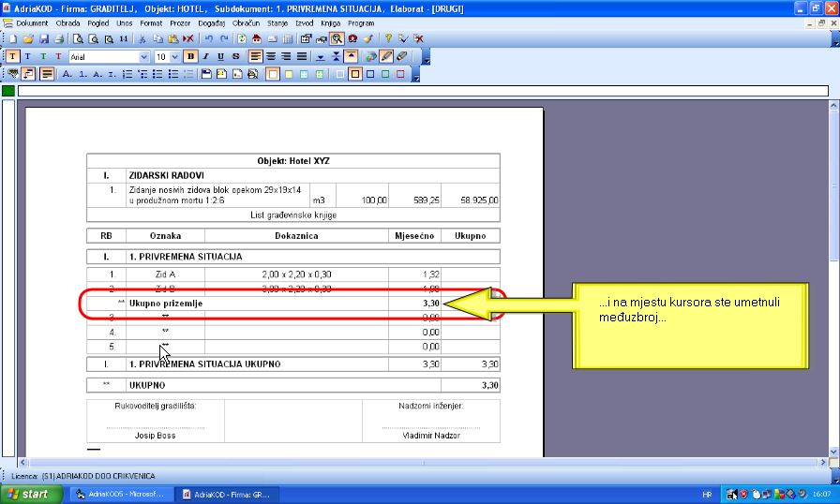Select the blue T text color
Screen dimensions: 840x504
[27, 56]
